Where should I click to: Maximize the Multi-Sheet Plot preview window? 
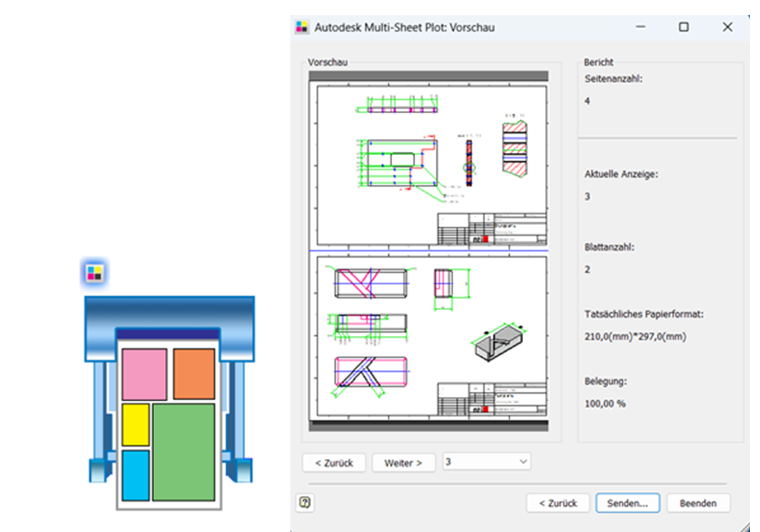683,27
